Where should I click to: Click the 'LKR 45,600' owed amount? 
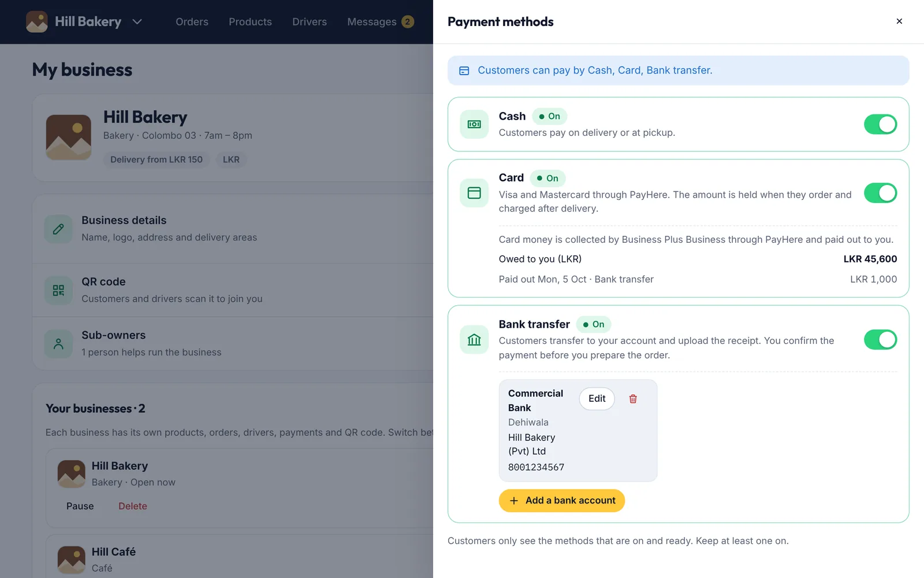point(870,259)
